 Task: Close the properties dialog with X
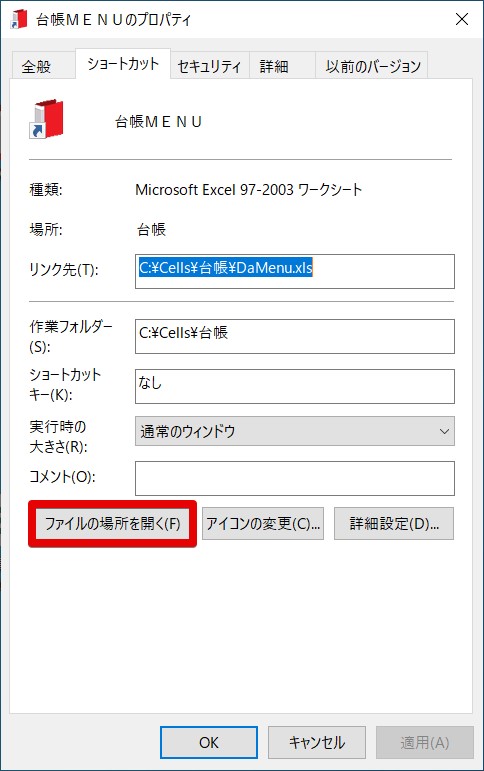pos(461,19)
